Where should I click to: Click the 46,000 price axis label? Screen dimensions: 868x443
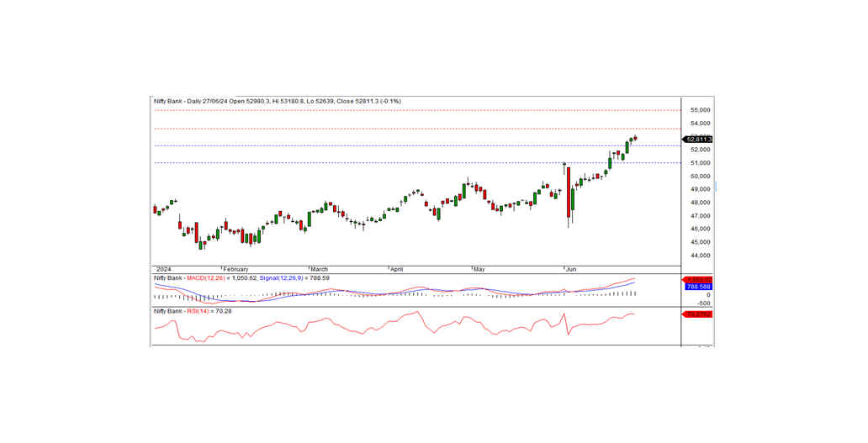pos(701,229)
